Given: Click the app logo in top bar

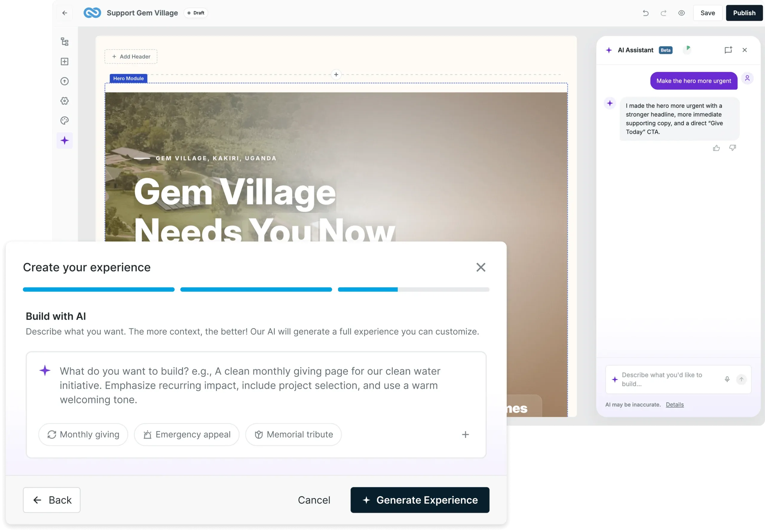Looking at the screenshot, I should pyautogui.click(x=92, y=13).
